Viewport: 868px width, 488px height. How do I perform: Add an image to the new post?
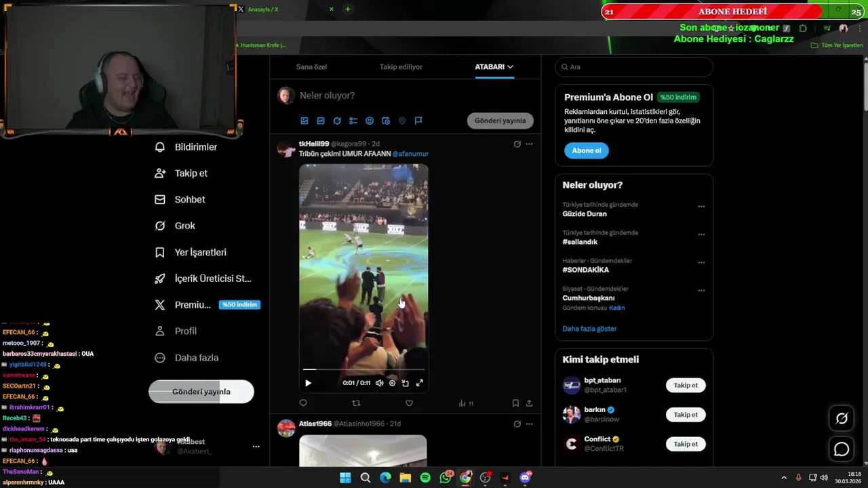tap(304, 121)
